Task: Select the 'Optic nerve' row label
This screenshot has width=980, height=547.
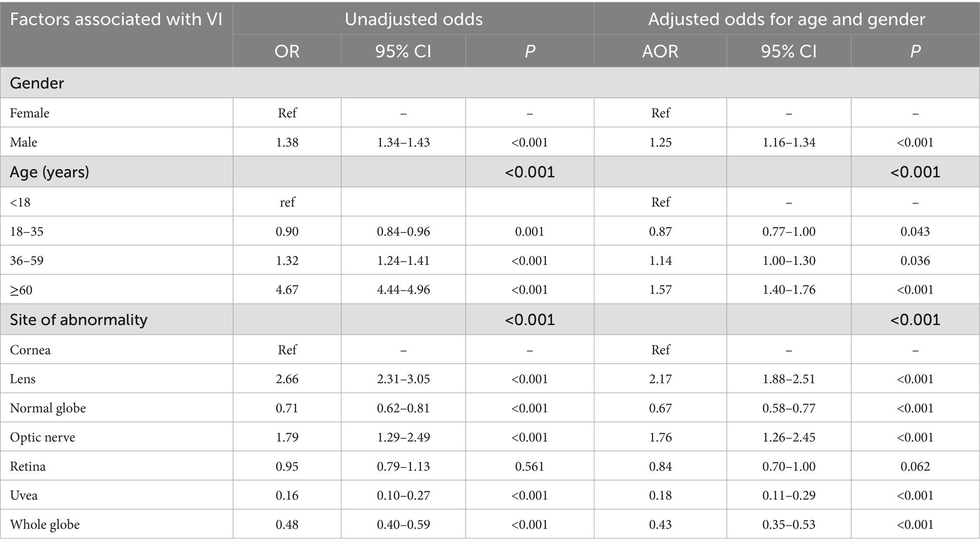Action: (43, 437)
